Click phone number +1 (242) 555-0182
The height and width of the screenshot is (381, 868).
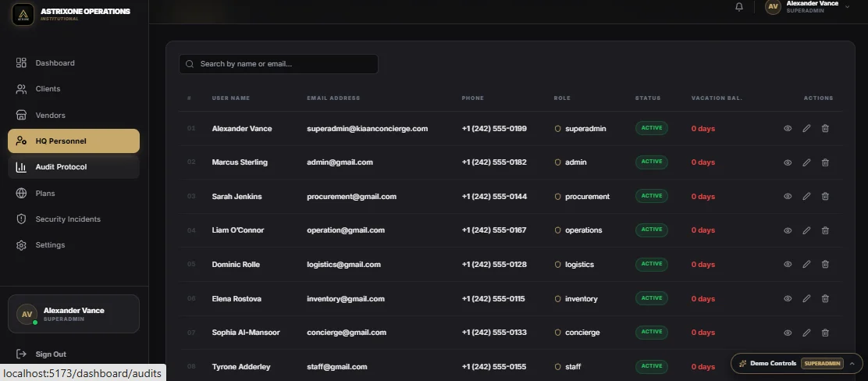click(494, 162)
